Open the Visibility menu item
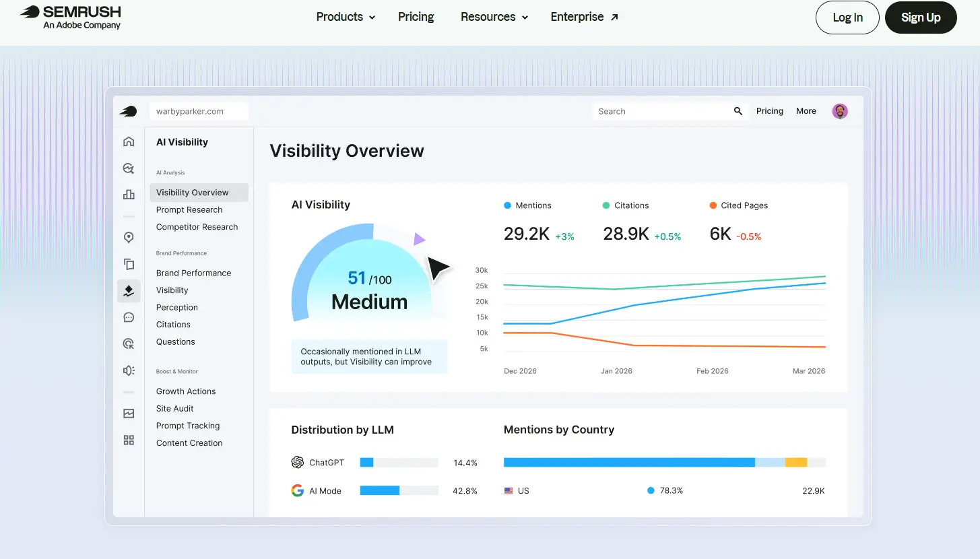This screenshot has height=559, width=980. click(172, 290)
